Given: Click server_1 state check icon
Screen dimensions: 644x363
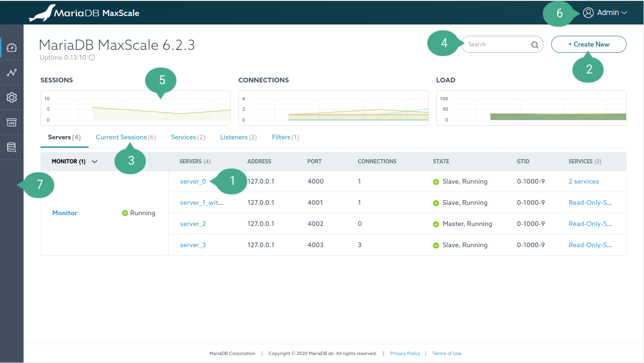Looking at the screenshot, I should click(436, 203).
